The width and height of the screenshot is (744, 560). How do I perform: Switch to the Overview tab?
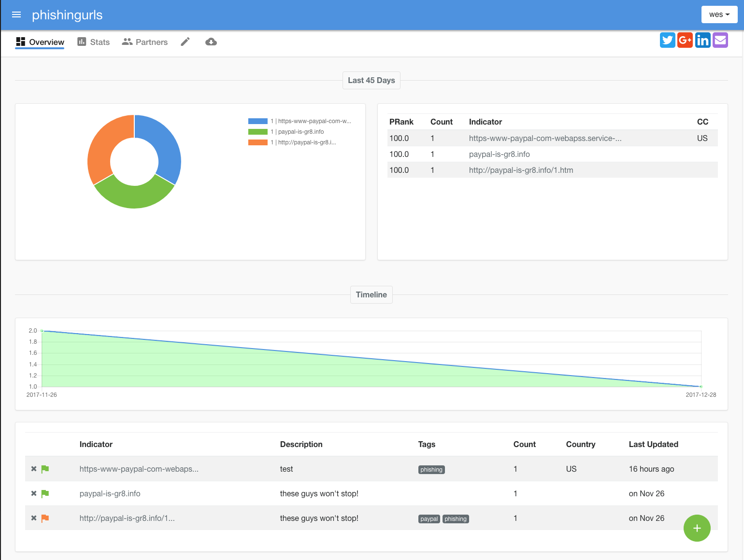40,42
